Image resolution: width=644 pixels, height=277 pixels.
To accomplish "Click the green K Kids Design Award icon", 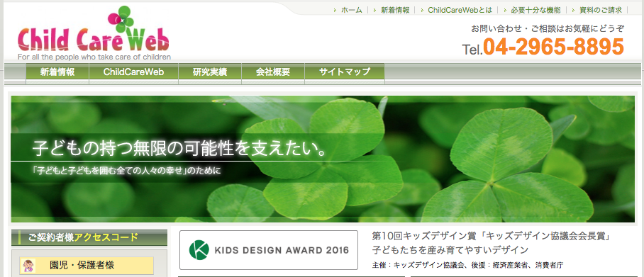I will [x=199, y=250].
